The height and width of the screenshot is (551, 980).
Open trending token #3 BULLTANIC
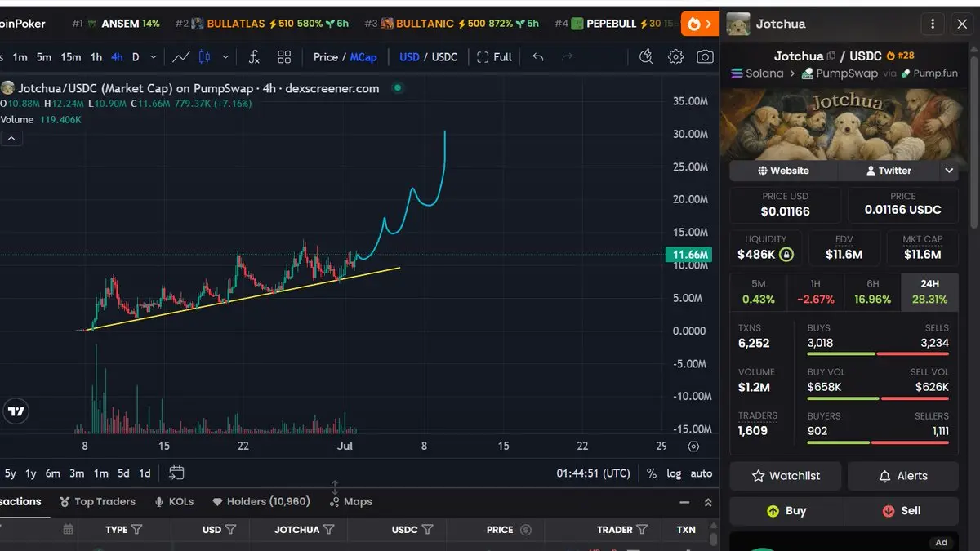point(452,24)
